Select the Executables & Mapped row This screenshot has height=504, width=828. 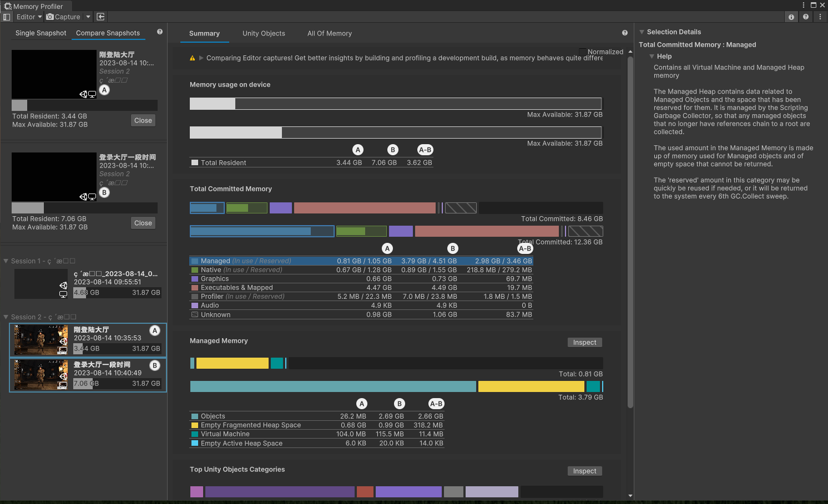click(x=361, y=288)
